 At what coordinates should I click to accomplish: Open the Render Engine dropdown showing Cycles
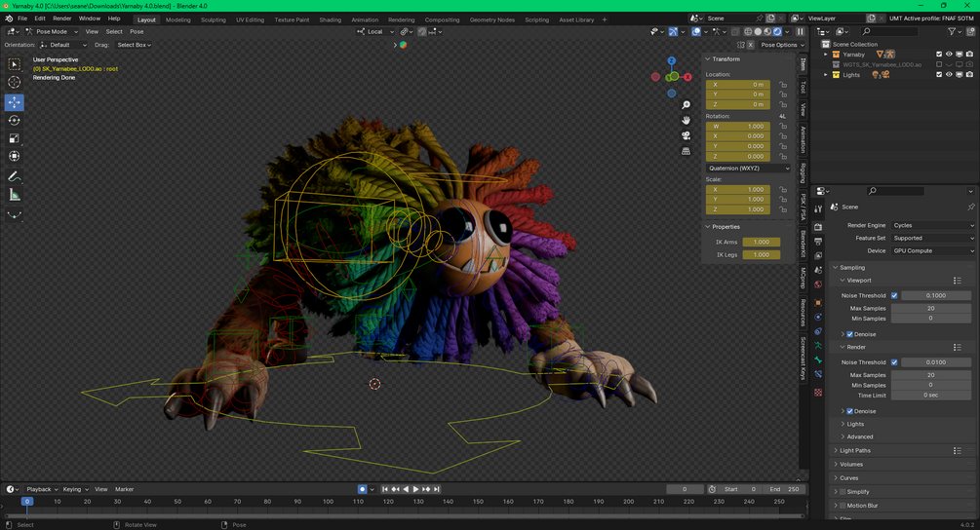pos(932,225)
